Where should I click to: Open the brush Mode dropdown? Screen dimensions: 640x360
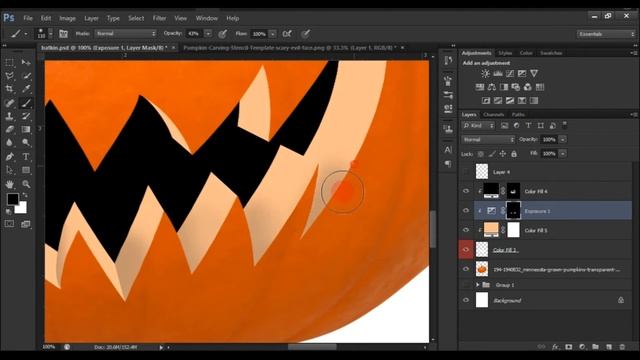[x=126, y=34]
